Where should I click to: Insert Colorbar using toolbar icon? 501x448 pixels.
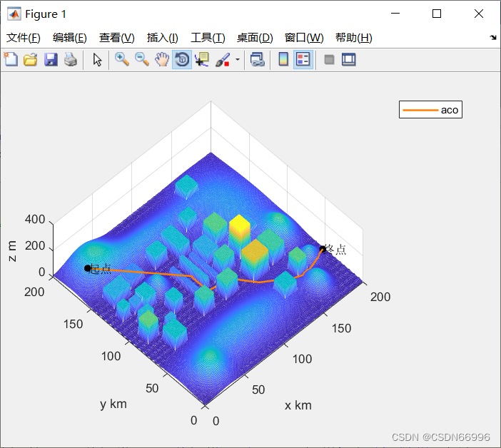pos(283,59)
